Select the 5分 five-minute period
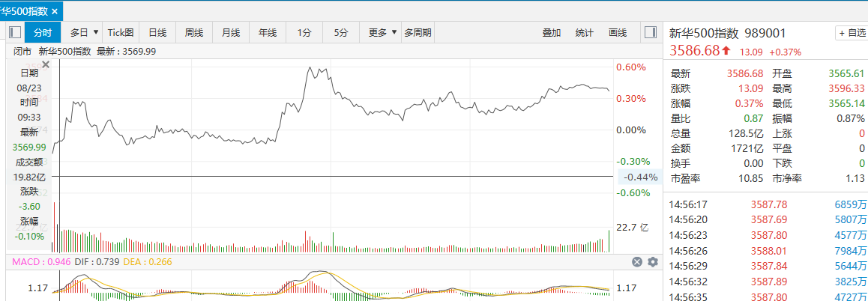The image size is (868, 301). [341, 32]
